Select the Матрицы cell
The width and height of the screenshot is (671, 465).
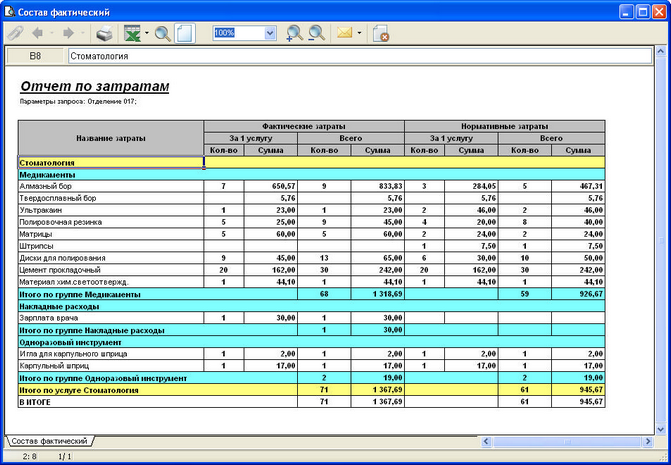(110, 234)
